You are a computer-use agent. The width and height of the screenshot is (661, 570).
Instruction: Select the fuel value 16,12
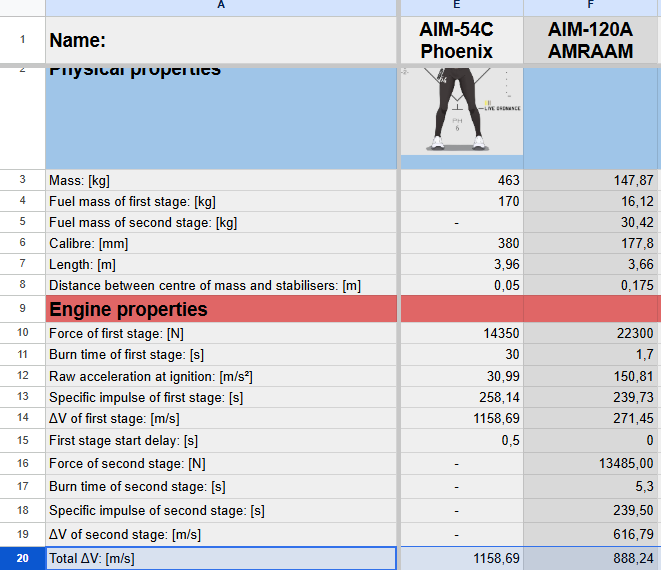[x=590, y=201]
